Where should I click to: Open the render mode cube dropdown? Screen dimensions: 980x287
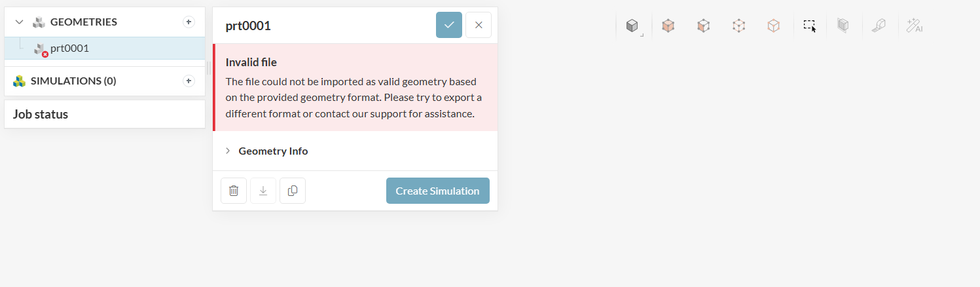coord(632,26)
